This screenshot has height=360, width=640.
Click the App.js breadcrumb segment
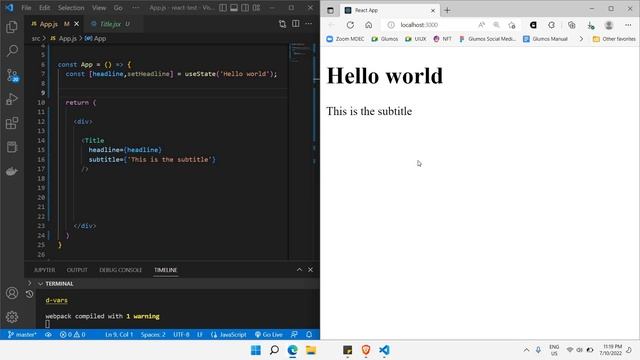67,38
